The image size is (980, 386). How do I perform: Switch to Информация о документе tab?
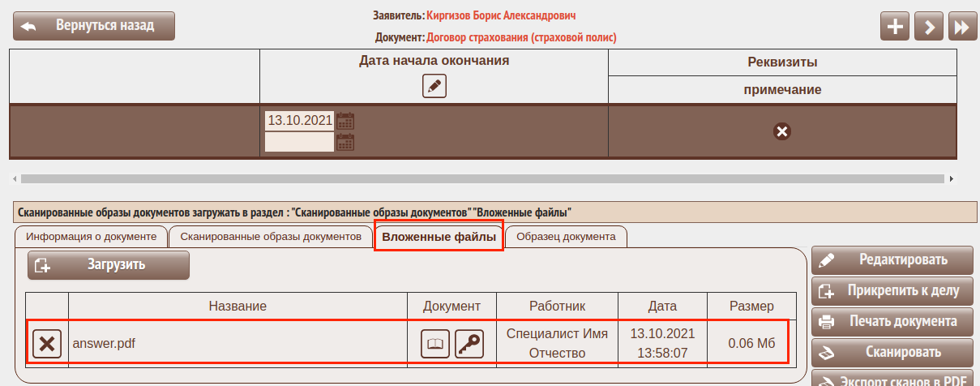(x=91, y=237)
